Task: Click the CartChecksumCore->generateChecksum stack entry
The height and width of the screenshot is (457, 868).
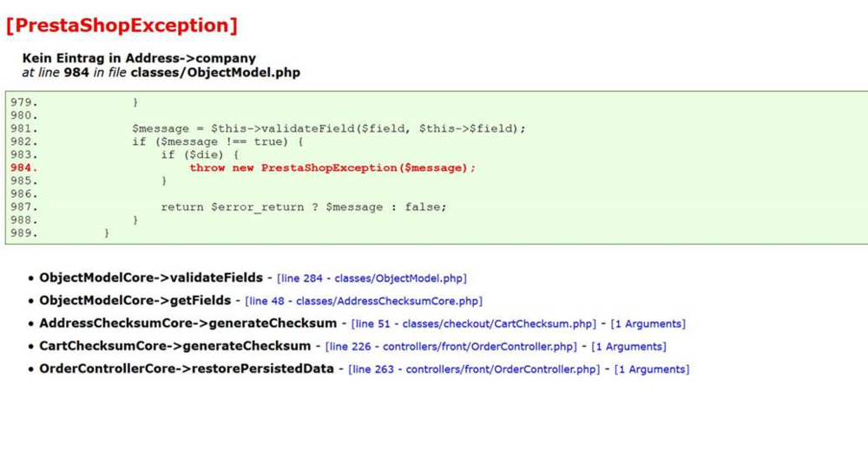Action: tap(175, 346)
